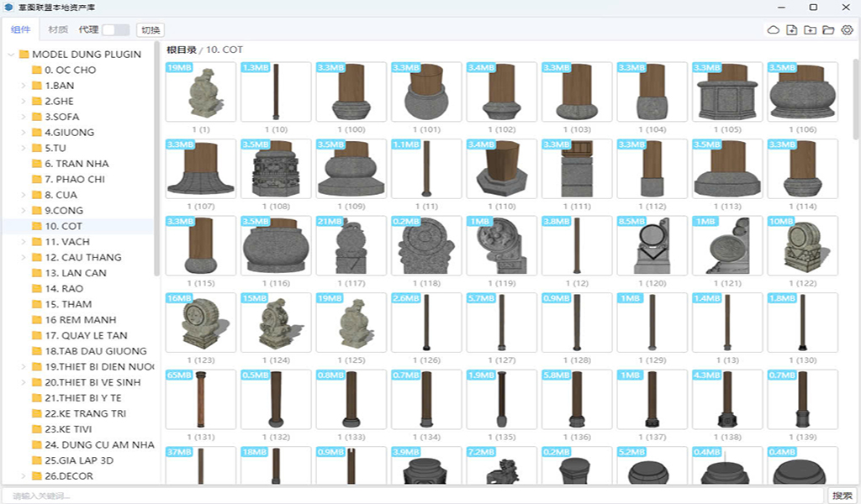
Task: Click the add new folder icon
Action: point(810,30)
